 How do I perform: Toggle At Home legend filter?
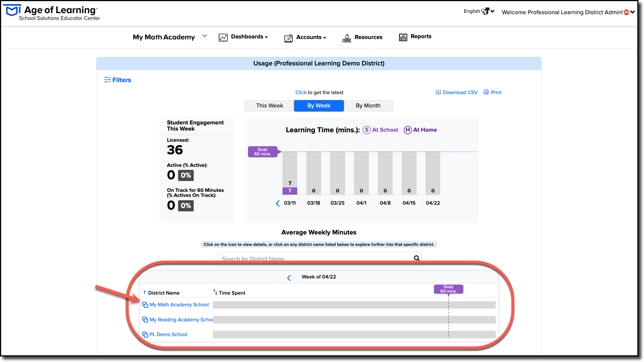coord(420,130)
